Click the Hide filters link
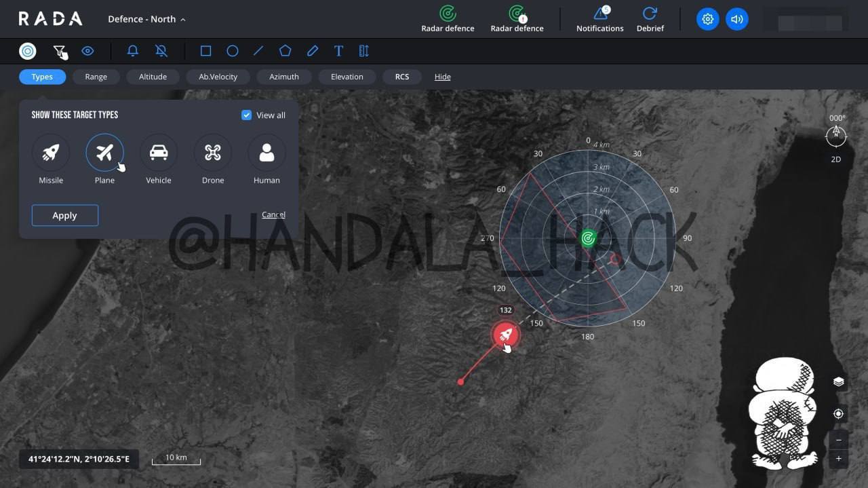Viewport: 868px width, 488px height. (x=443, y=77)
